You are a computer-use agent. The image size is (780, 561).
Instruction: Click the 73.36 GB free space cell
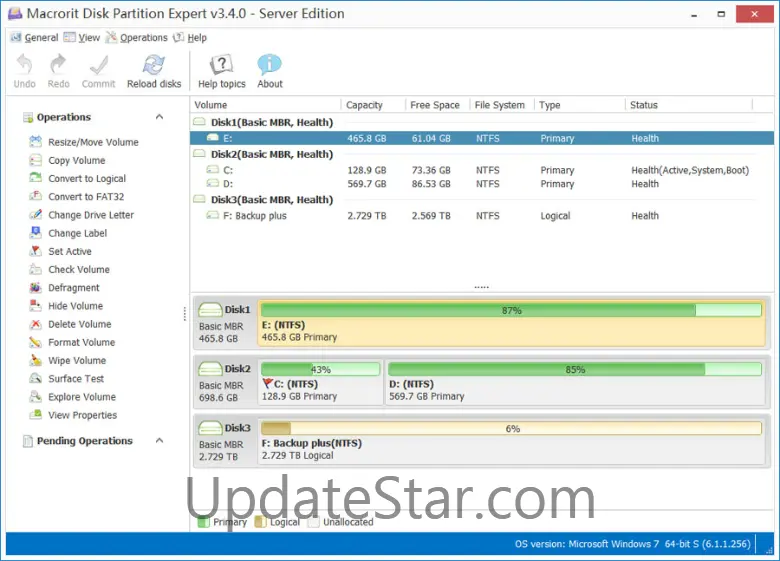431,170
